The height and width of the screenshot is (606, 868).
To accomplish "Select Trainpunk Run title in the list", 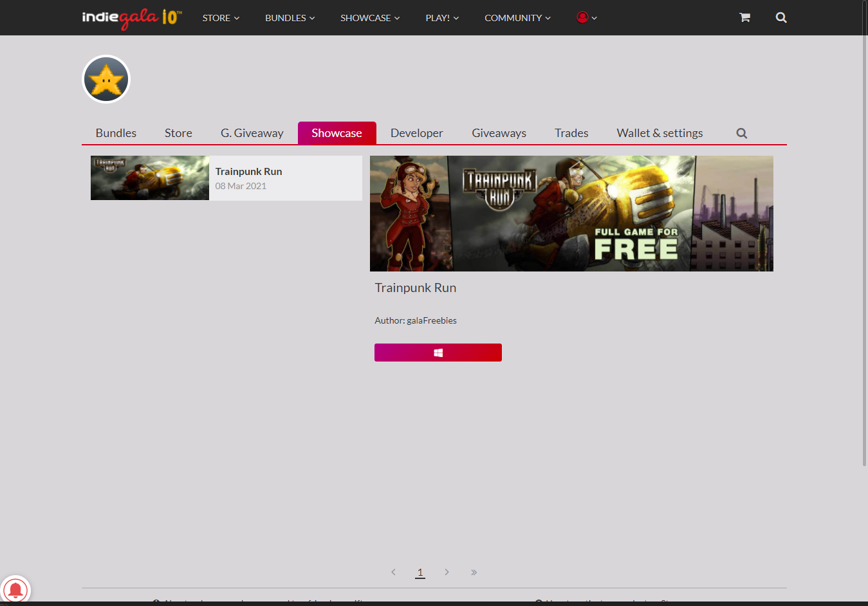I will (x=248, y=172).
